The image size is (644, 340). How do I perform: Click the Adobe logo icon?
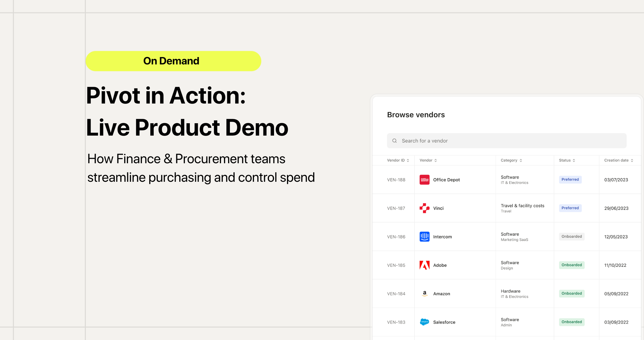tap(424, 265)
